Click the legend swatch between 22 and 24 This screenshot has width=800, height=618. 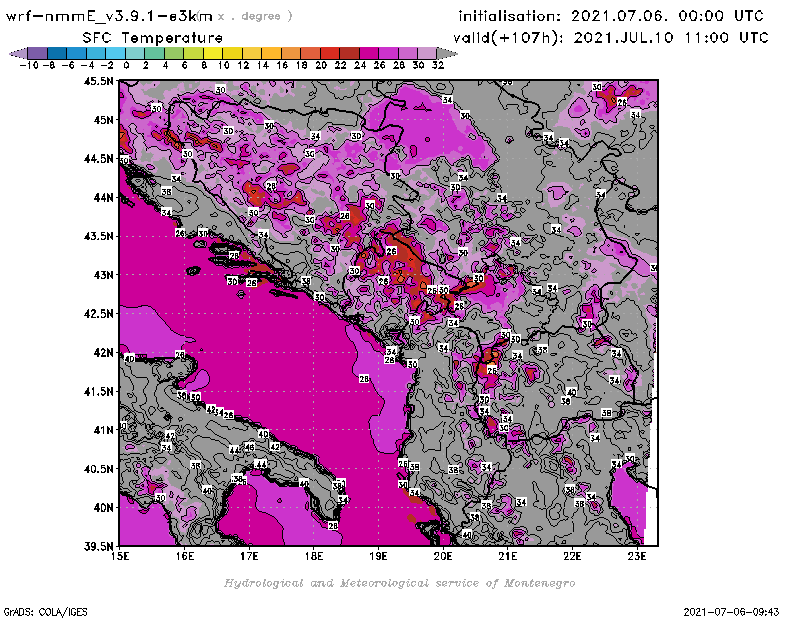click(x=349, y=53)
